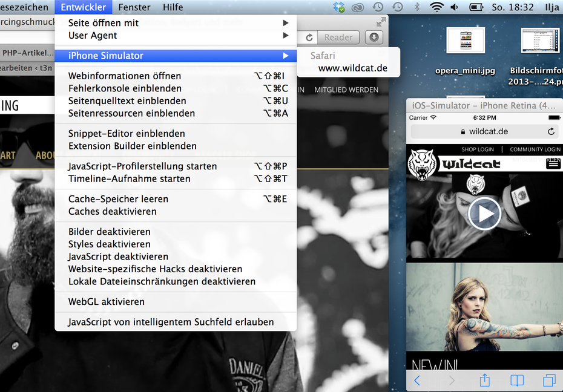Click the wildcat.de address field in simulator

pos(484,132)
